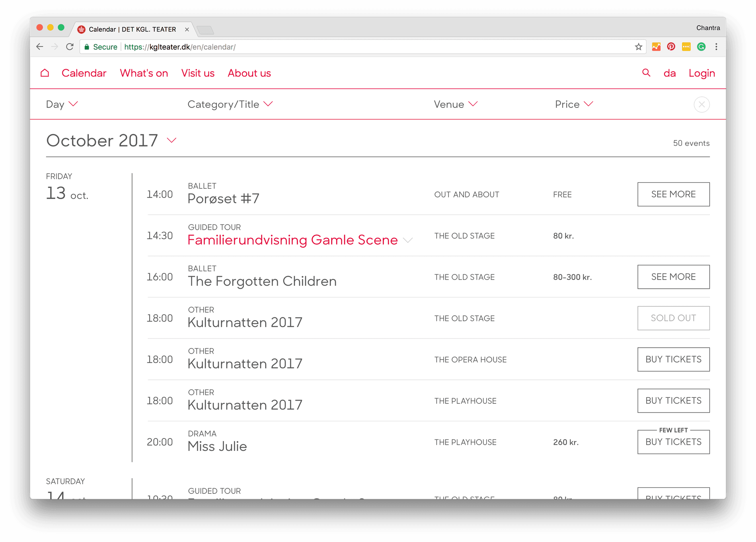The image size is (756, 542).
Task: Click the Google Analytics extension icon
Action: click(657, 47)
